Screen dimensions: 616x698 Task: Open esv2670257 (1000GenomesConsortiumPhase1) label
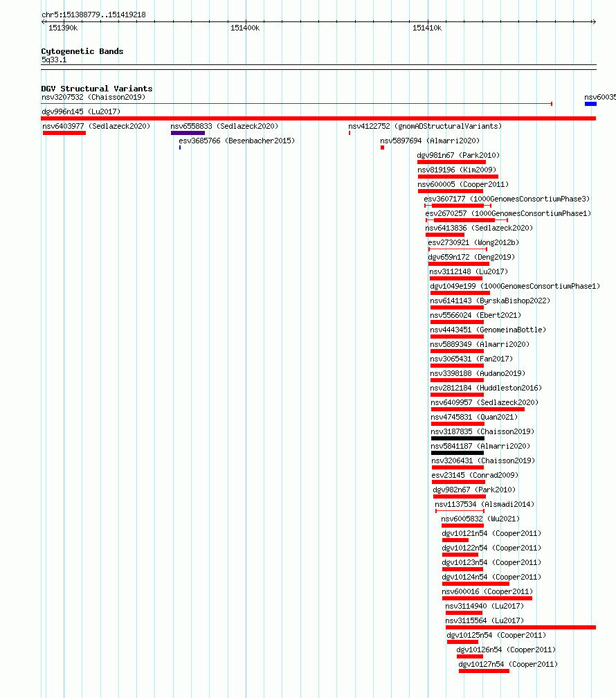click(x=508, y=214)
